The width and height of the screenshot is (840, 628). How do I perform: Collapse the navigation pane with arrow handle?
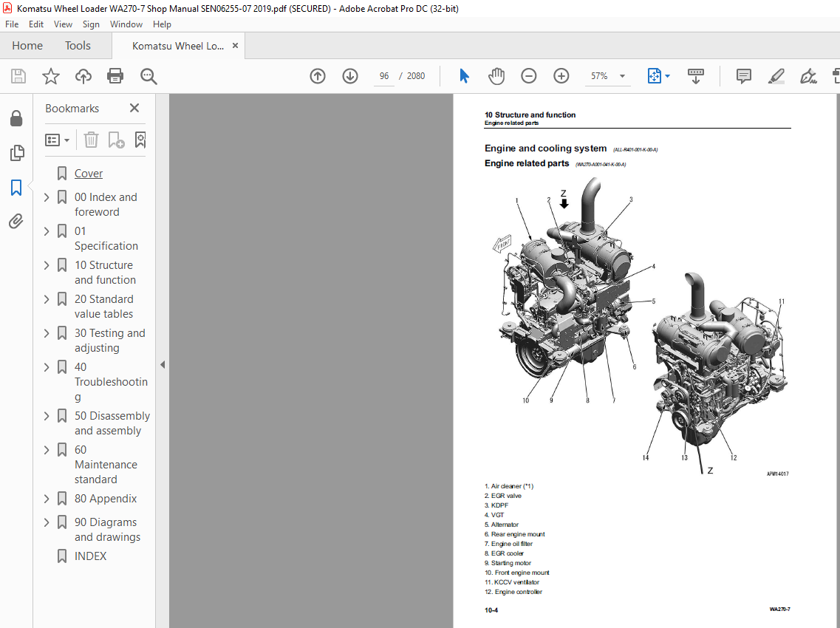(x=163, y=365)
